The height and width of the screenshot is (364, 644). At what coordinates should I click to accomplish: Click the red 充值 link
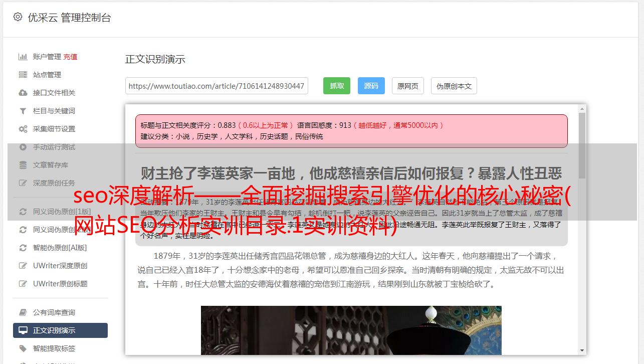pos(70,57)
